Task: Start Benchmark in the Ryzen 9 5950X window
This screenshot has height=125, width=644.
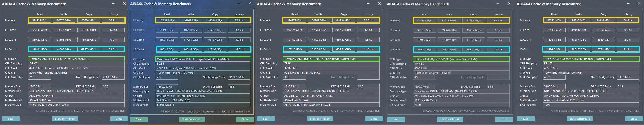Action: tap(449, 119)
